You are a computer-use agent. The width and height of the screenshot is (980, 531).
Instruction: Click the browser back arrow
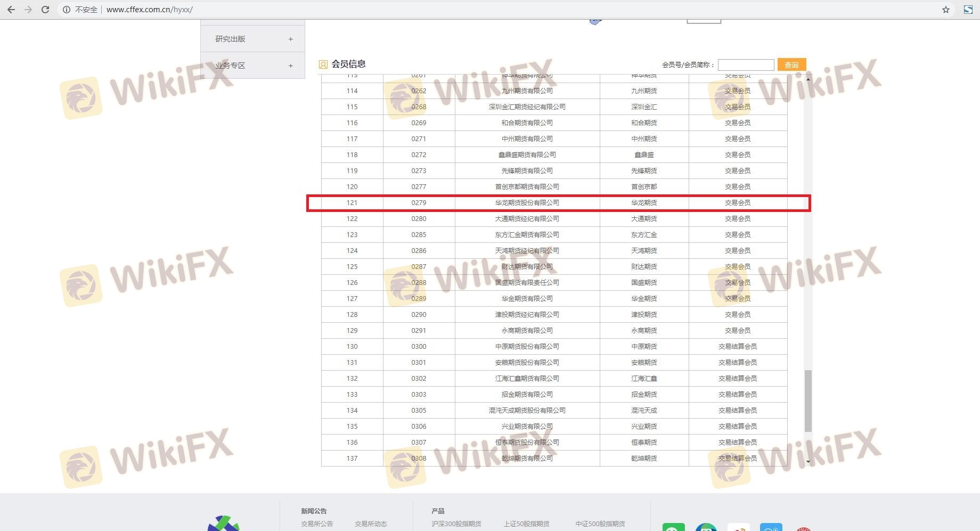pyautogui.click(x=11, y=10)
